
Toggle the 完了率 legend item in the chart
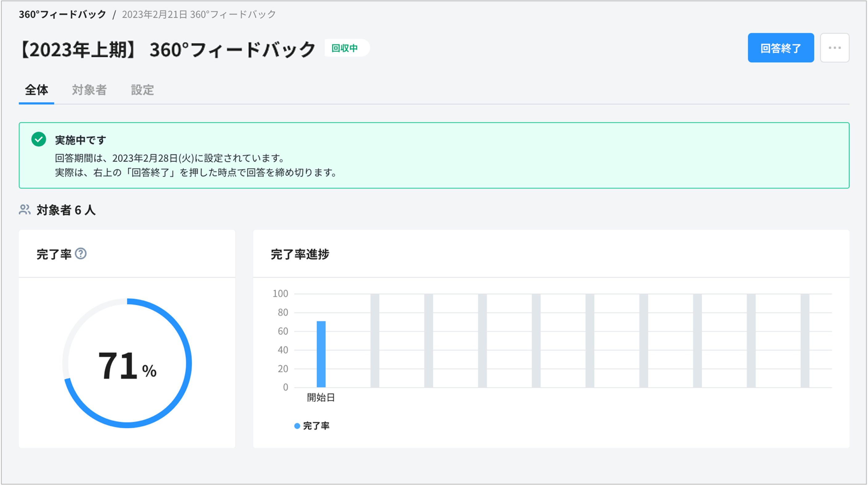[316, 426]
